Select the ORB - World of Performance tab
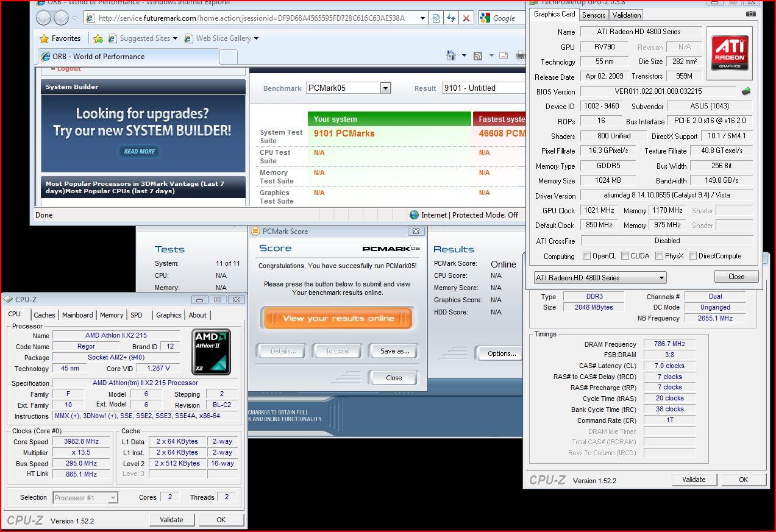This screenshot has width=776, height=532. pos(127,57)
